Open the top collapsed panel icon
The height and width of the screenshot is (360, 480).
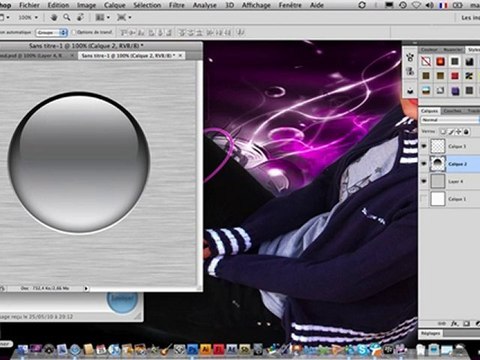pyautogui.click(x=410, y=58)
